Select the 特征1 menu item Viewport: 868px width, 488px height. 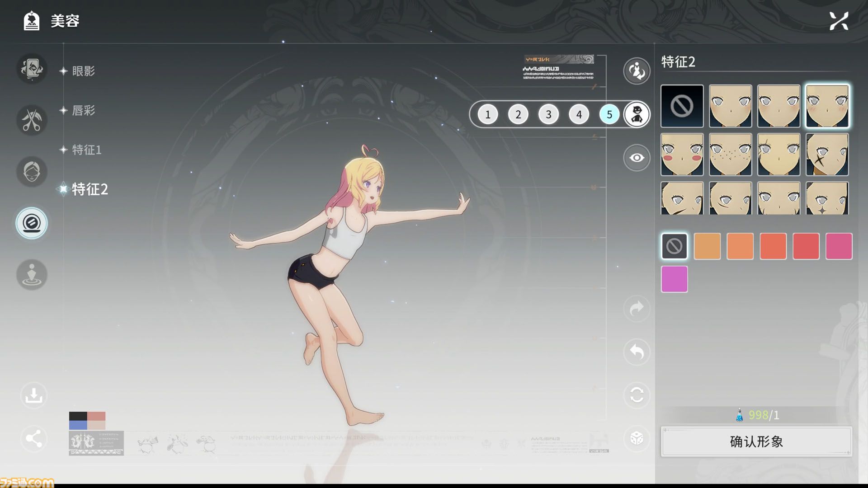pyautogui.click(x=87, y=150)
